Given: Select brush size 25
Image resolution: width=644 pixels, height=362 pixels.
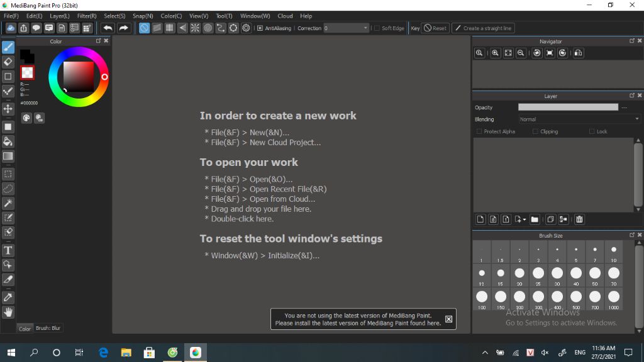Looking at the screenshot, I should pos(538,277).
